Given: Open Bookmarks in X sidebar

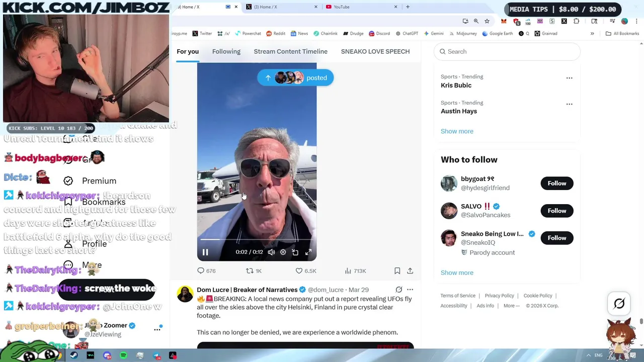Looking at the screenshot, I should coord(94,202).
